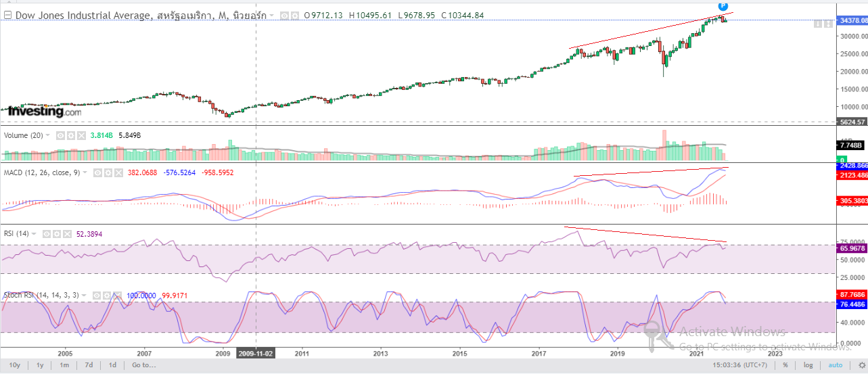Toggle Stoch RSI visibility eye
This screenshot has width=868, height=374.
(x=96, y=295)
